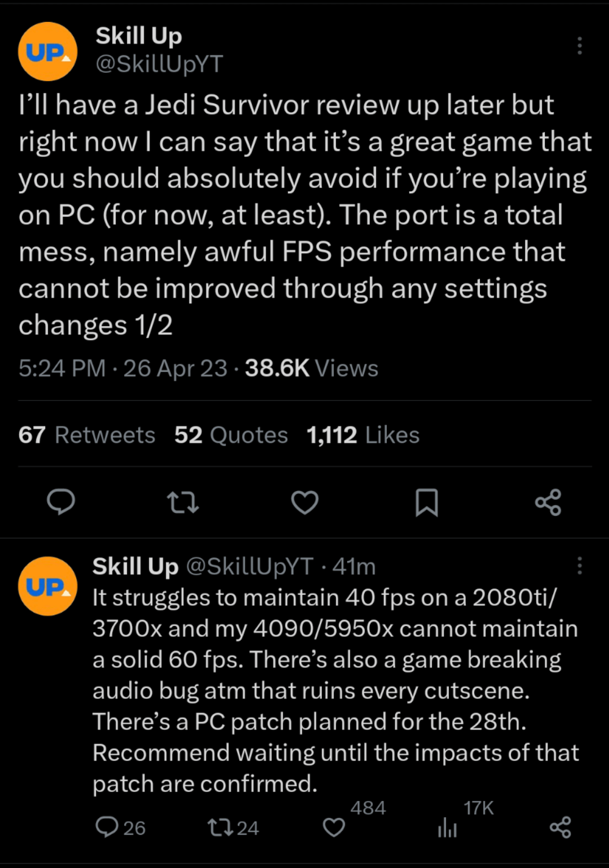Open the three-dot menu on the reply tweet
This screenshot has width=609, height=868.
(x=580, y=566)
